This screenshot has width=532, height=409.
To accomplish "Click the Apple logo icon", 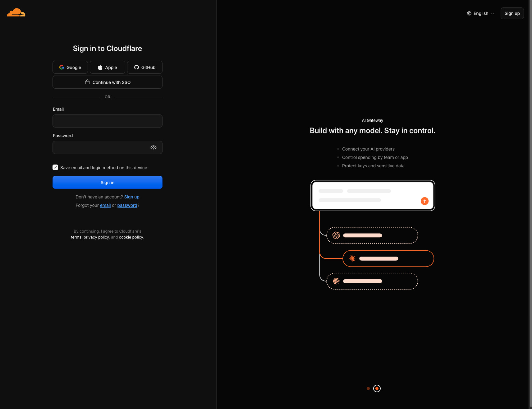I will pyautogui.click(x=100, y=67).
